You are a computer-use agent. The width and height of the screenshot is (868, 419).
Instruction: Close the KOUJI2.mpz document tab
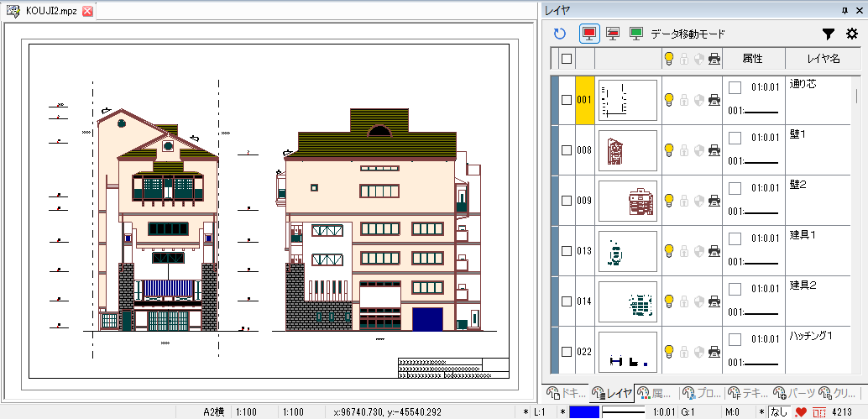(87, 11)
